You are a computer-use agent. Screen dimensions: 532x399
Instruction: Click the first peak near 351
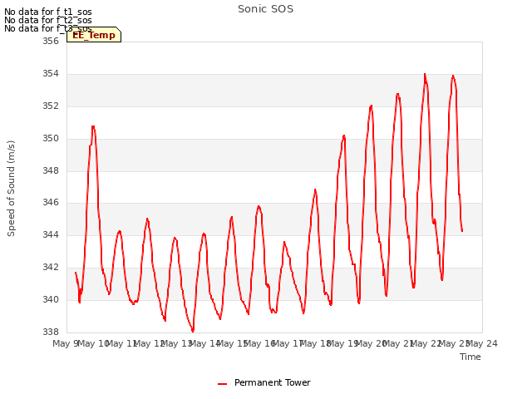(93, 126)
